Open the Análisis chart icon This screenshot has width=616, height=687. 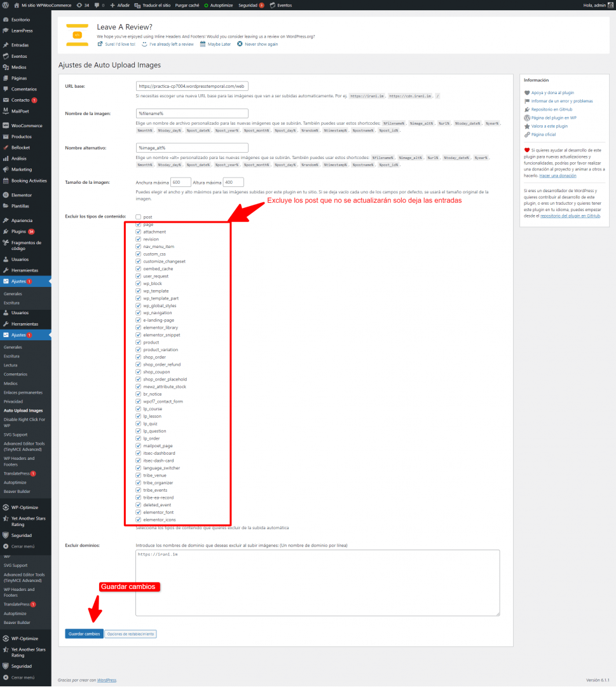[6, 158]
